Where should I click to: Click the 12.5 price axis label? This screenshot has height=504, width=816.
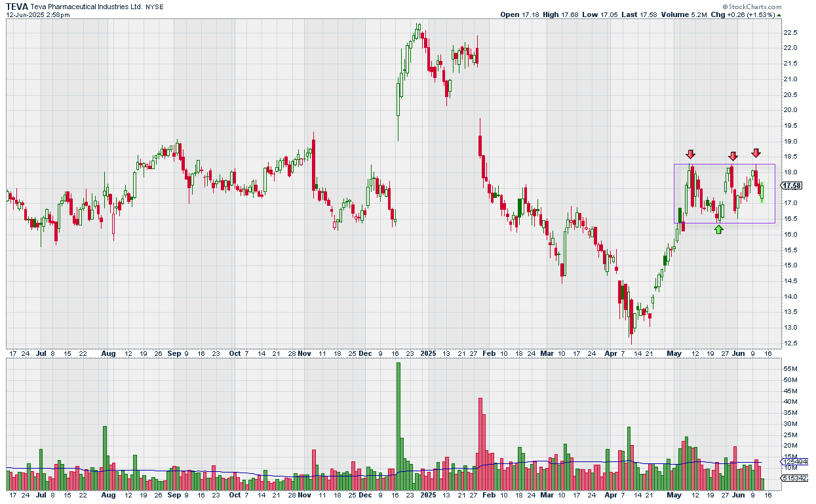790,343
